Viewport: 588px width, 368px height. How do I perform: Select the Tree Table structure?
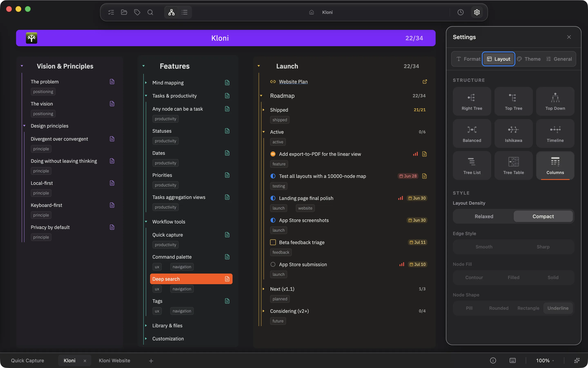pyautogui.click(x=513, y=166)
